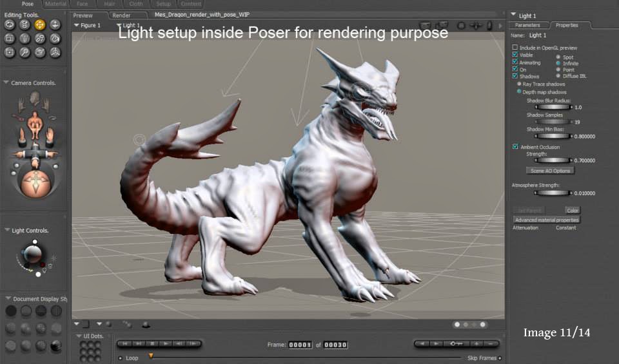Click the Atmosphere Strength dial

[553, 193]
